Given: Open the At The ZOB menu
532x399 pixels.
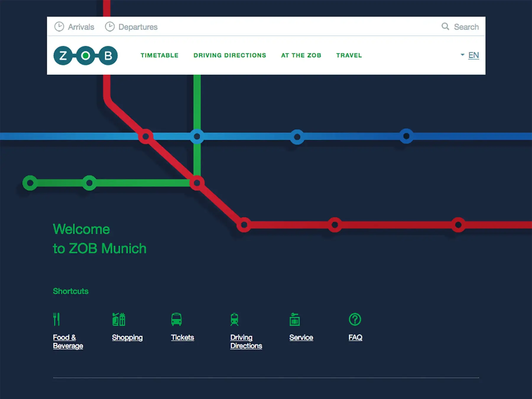Looking at the screenshot, I should click(x=301, y=56).
